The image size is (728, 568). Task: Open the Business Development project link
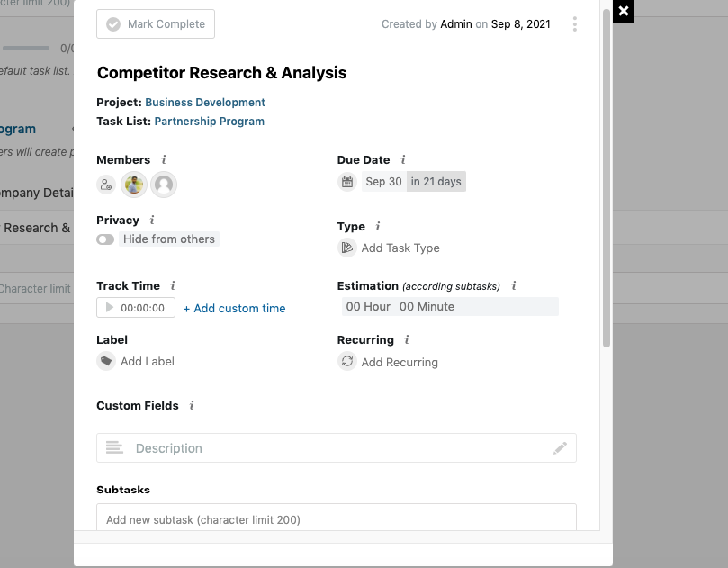click(206, 102)
